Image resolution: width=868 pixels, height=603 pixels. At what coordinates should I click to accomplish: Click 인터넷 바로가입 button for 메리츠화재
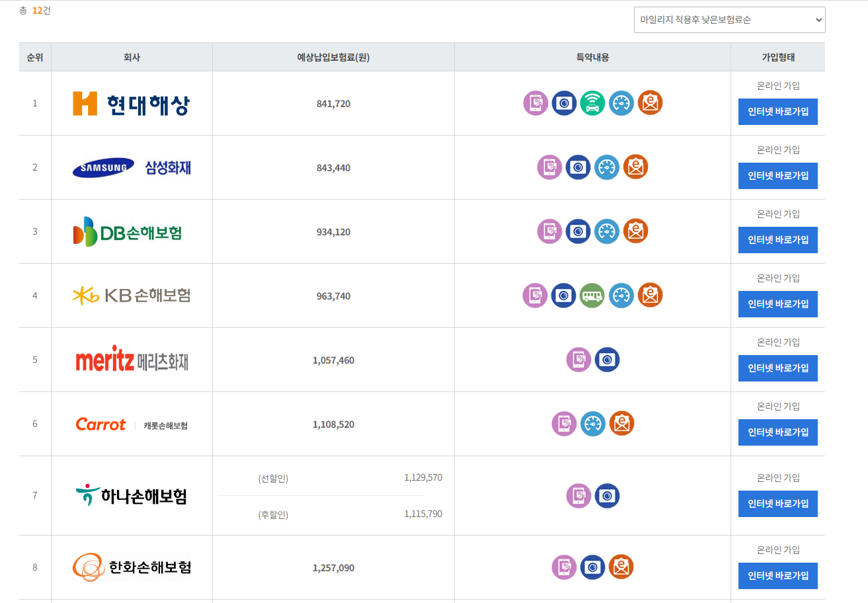[778, 368]
